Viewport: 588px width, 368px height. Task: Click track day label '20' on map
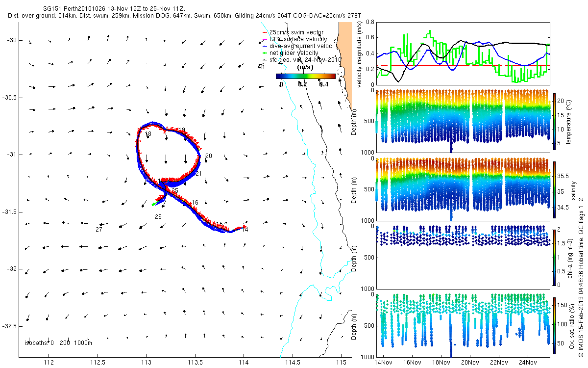[209, 156]
